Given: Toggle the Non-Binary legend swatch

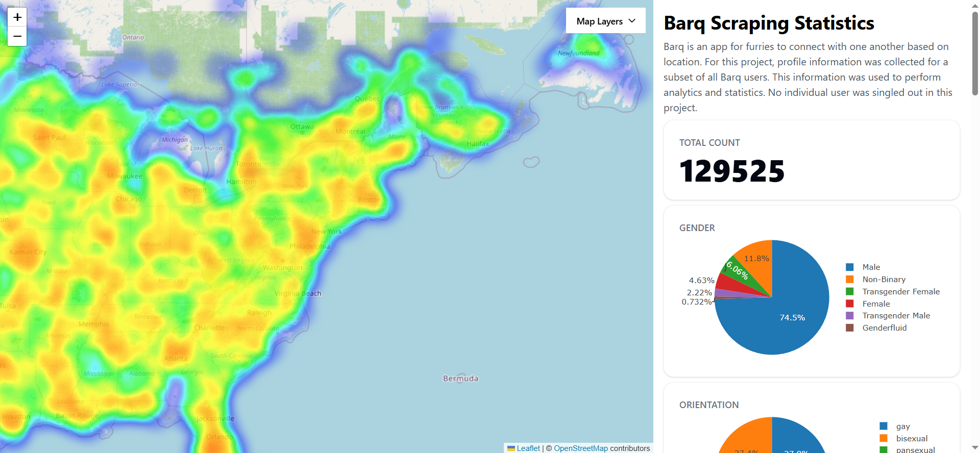Looking at the screenshot, I should pos(850,279).
